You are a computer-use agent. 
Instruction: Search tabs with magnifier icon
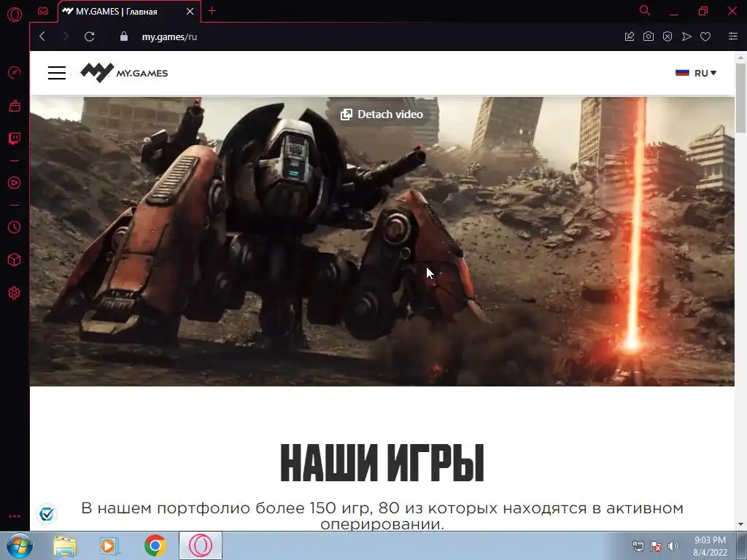tap(645, 10)
